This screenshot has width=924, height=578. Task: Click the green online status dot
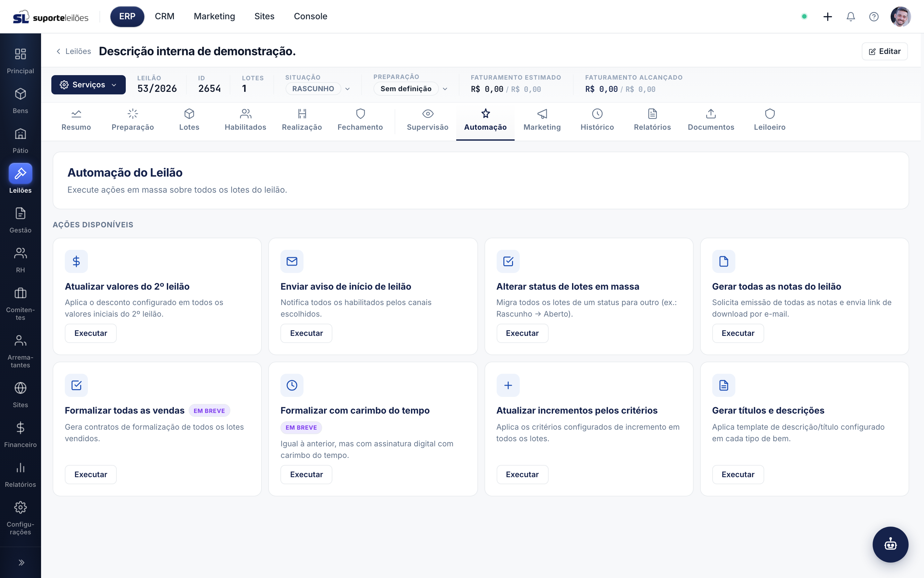pyautogui.click(x=804, y=16)
